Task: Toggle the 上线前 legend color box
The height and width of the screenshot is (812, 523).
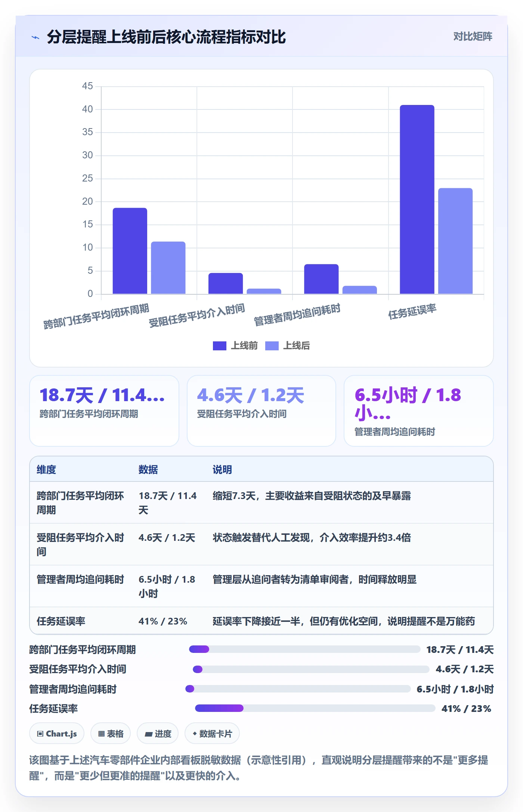Action: [x=219, y=345]
